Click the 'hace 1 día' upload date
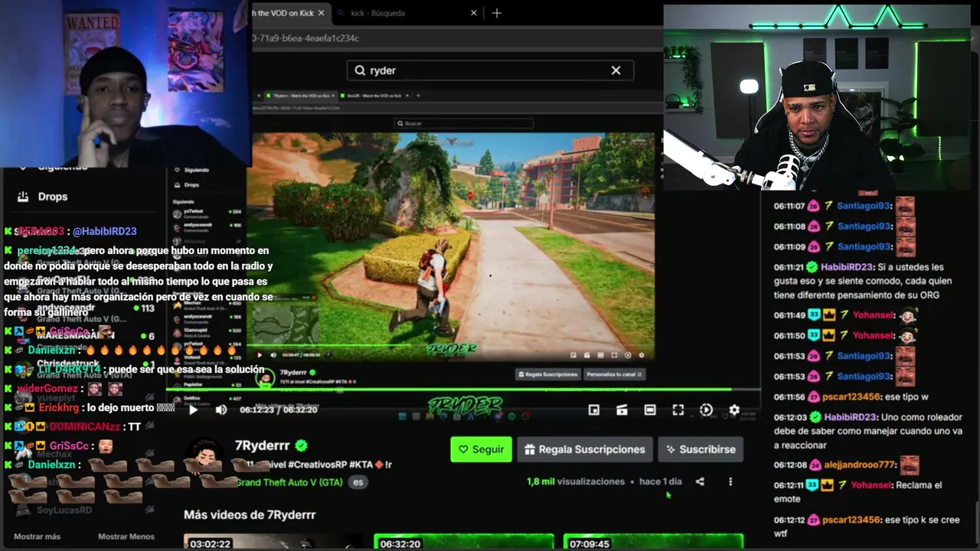 tap(661, 481)
